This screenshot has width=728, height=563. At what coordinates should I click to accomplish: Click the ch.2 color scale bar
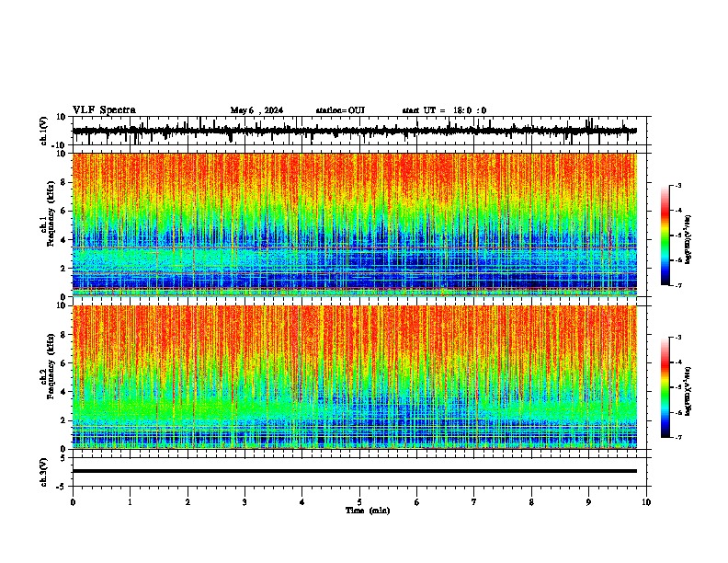coord(665,387)
